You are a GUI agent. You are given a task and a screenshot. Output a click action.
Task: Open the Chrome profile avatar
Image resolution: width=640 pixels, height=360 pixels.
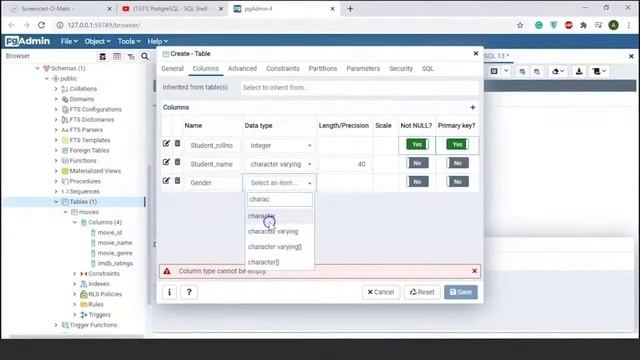[613, 25]
